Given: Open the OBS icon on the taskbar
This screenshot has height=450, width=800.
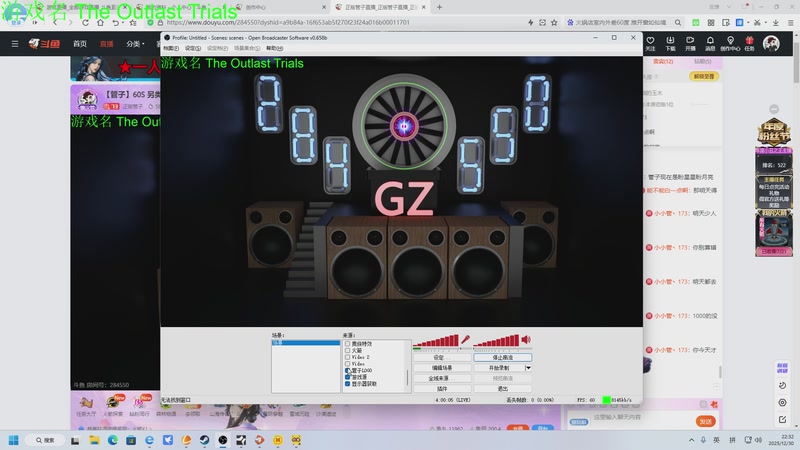Looking at the screenshot, I should 222,440.
